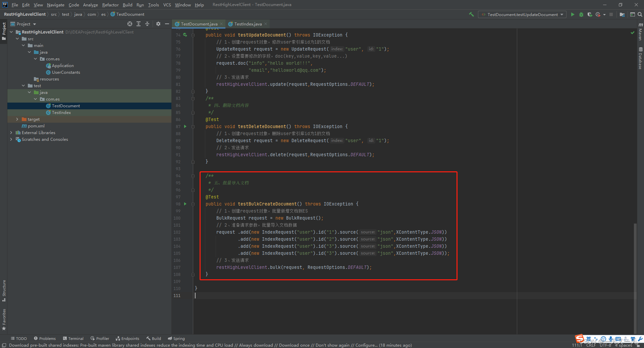Viewport: 644px width, 348px height.
Task: Collapse the src folder node
Action: tap(17, 39)
